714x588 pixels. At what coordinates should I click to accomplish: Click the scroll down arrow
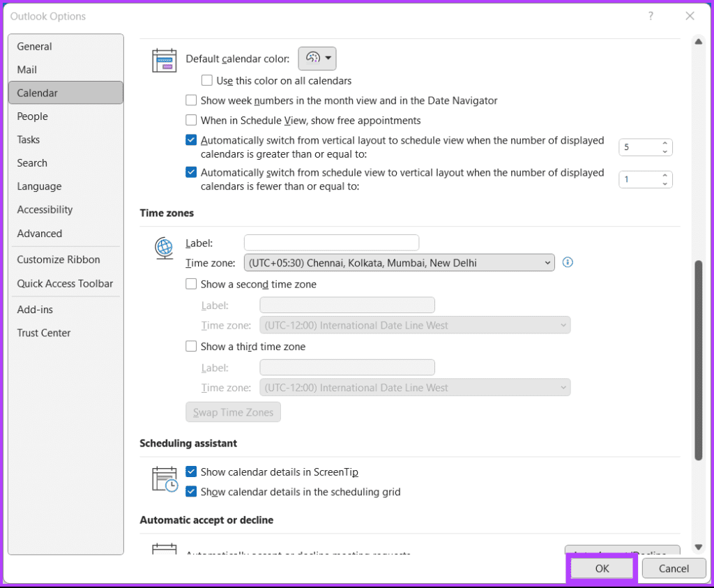tap(699, 547)
